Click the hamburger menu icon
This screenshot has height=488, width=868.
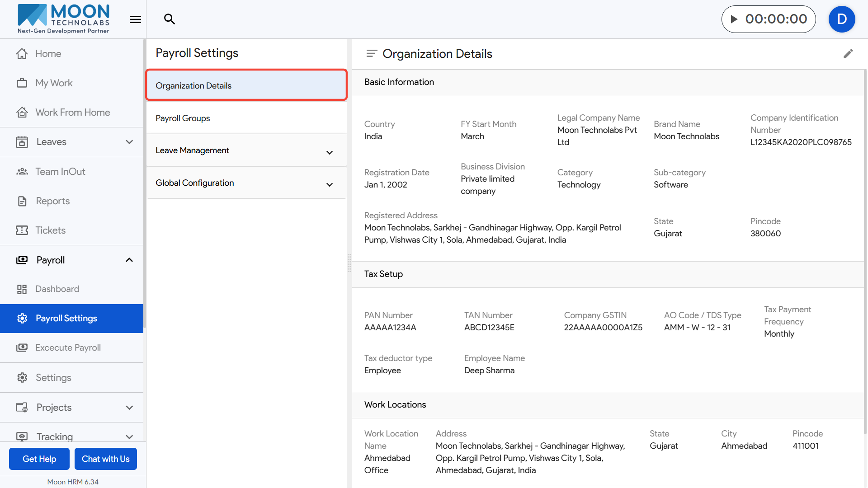135,19
